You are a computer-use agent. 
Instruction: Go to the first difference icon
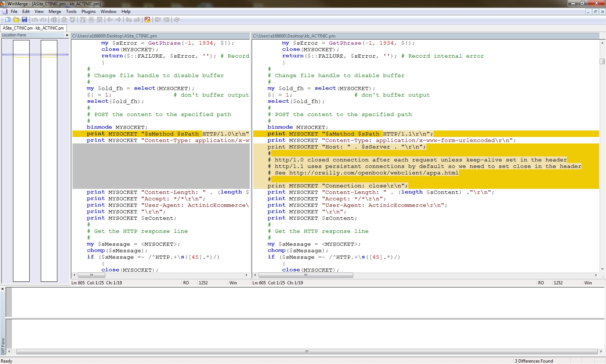(x=83, y=20)
